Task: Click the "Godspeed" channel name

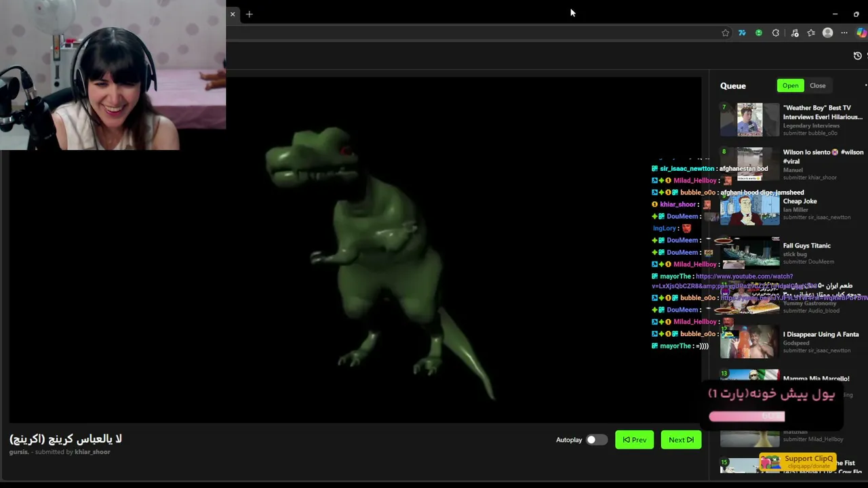Action: tap(796, 343)
